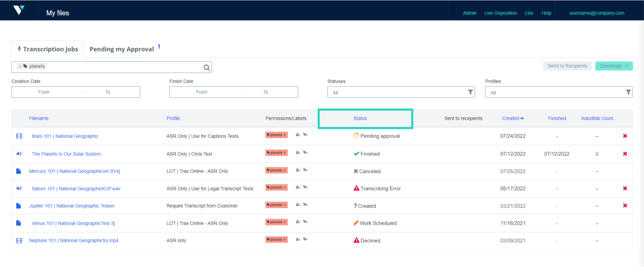
Task: Select the Transcription Jobs tab
Action: [48, 49]
